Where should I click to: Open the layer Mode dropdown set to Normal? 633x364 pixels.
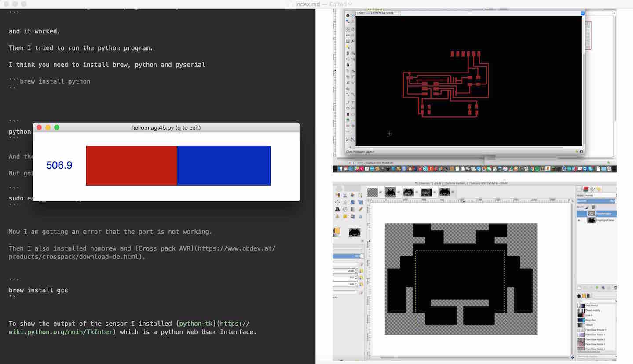[x=600, y=195]
